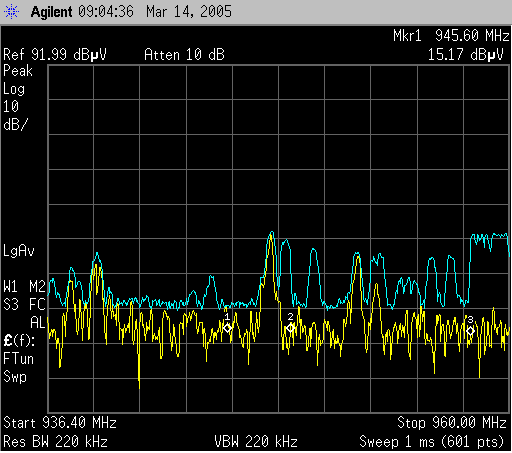This screenshot has width=512, height=453.
Task: Click the date Mar 14, 2005 text
Action: [x=189, y=12]
